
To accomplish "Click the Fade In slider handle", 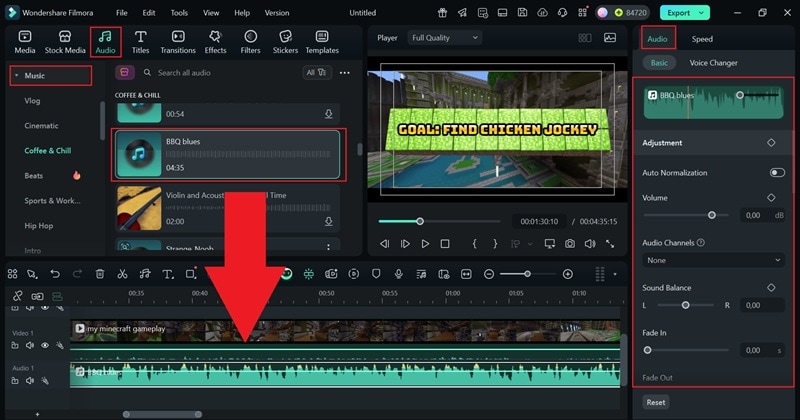I will click(647, 350).
